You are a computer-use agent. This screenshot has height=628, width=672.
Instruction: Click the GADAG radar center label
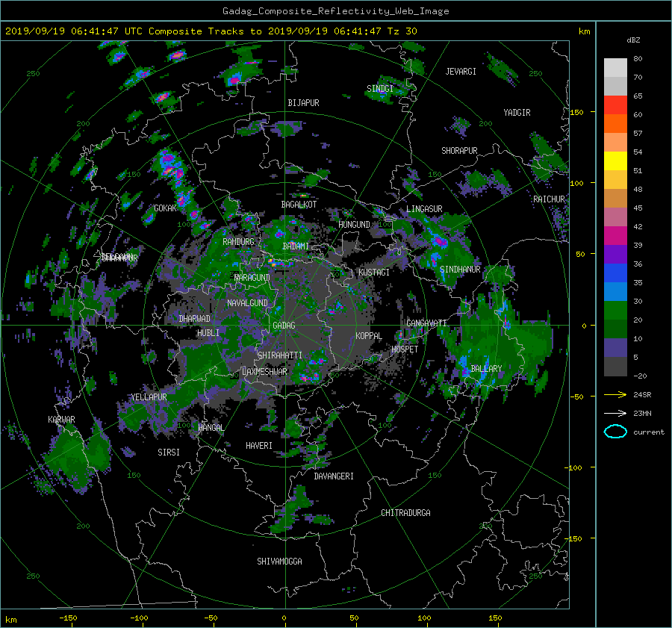click(284, 326)
